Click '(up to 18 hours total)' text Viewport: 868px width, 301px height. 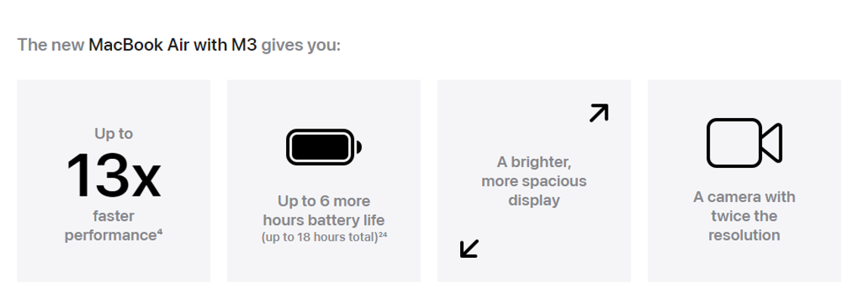[319, 237]
